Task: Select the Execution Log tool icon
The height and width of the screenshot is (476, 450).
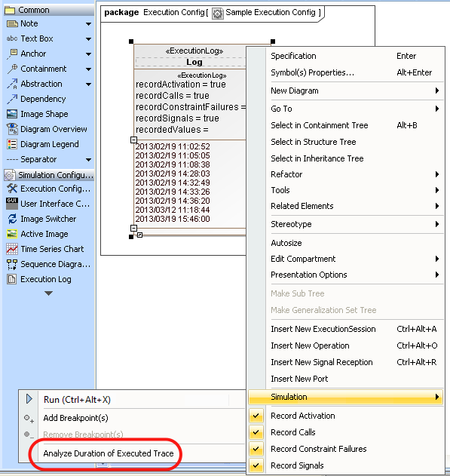Action: pyautogui.click(x=12, y=279)
